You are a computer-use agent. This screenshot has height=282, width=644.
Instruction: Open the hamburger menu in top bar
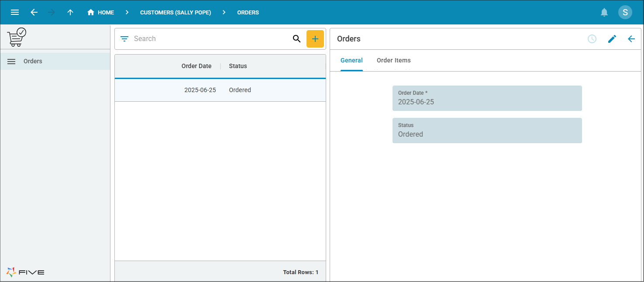coord(15,12)
